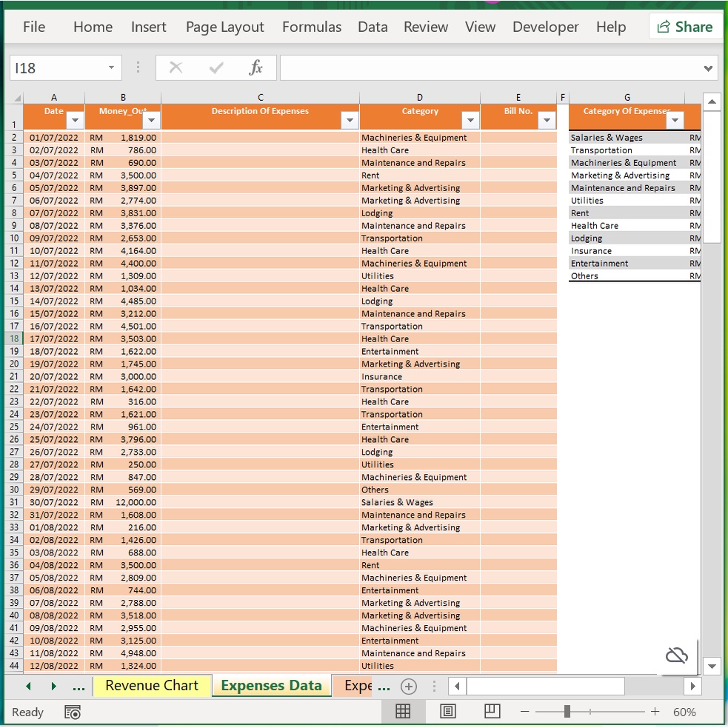Click the Enter checkmark icon in formula bar

coord(216,68)
